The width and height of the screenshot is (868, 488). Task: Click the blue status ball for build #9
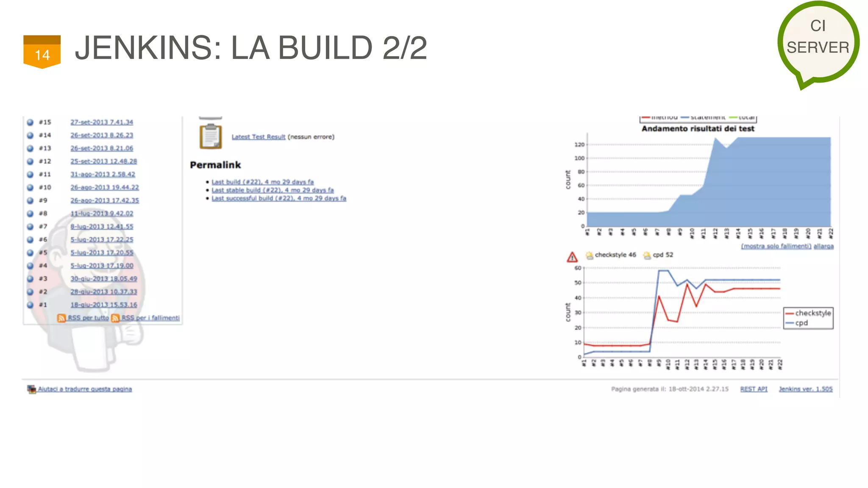[30, 201]
